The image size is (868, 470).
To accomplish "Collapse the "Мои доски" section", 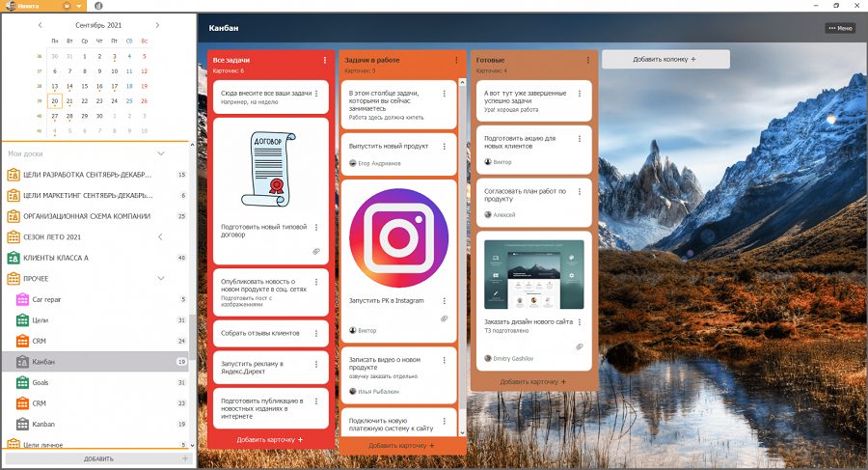I will point(161,153).
